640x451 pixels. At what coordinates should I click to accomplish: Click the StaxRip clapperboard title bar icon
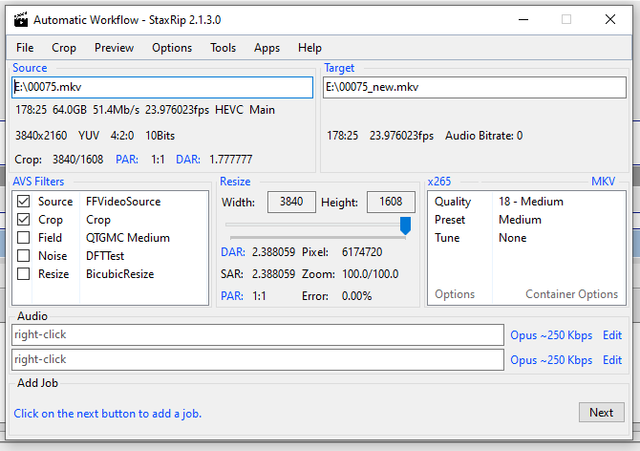point(21,19)
